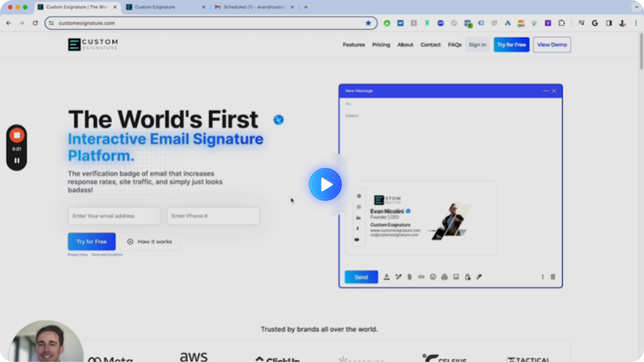Click the Google G extension icon
The width and height of the screenshot is (644, 362).
[595, 23]
